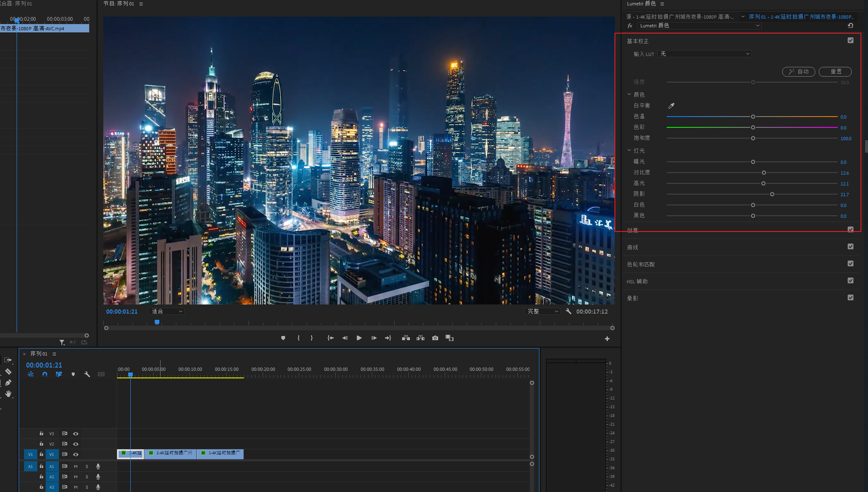Viewport: 868px width, 492px height.
Task: Uncheck the 基本校正 section checkbox
Action: click(850, 40)
